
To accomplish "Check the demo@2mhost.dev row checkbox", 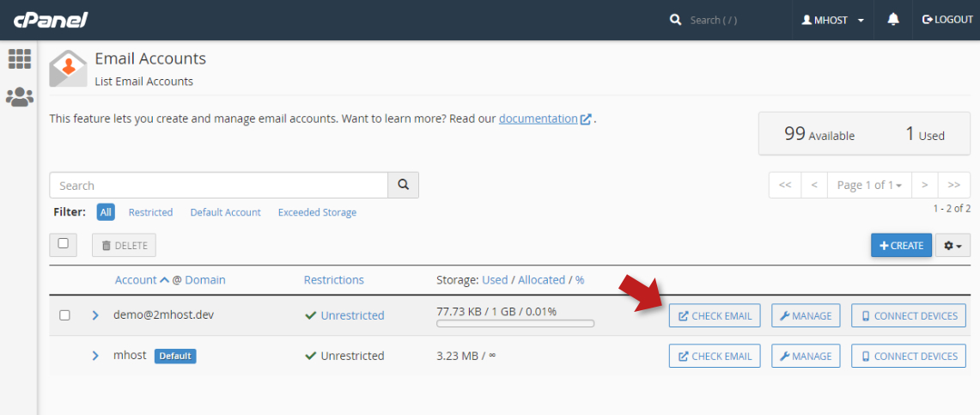I will (64, 315).
